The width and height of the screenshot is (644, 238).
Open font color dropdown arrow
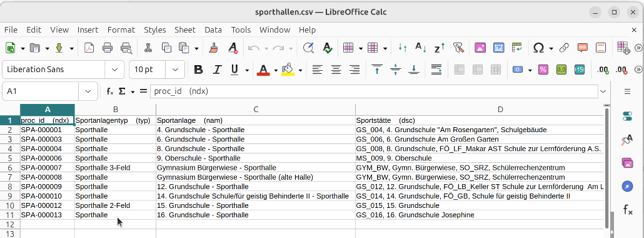click(x=276, y=70)
